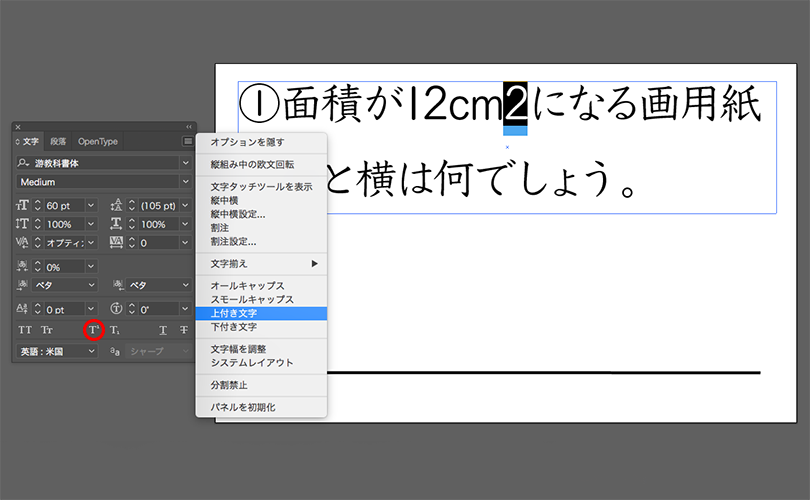Open the Character panel flyout menu icon
The image size is (810, 500).
[x=188, y=141]
